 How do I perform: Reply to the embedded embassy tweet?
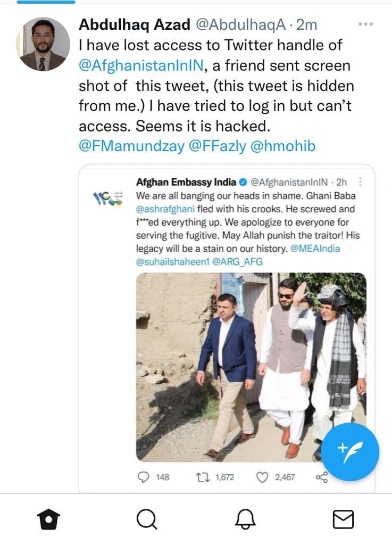(x=143, y=478)
